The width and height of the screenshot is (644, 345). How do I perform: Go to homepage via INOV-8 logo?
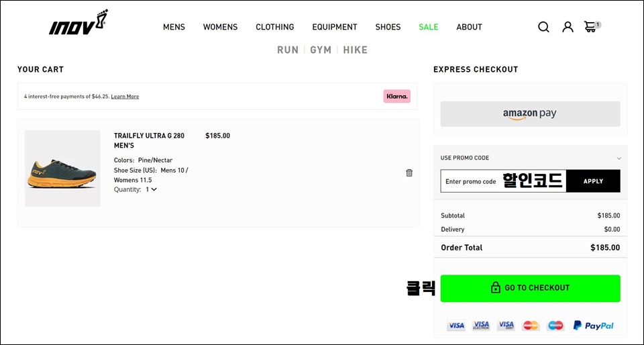[78, 22]
